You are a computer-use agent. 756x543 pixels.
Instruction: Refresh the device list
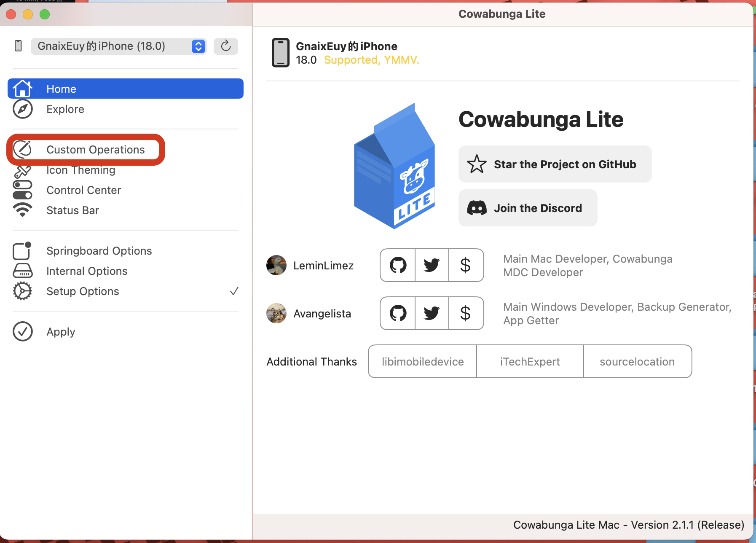[x=226, y=46]
